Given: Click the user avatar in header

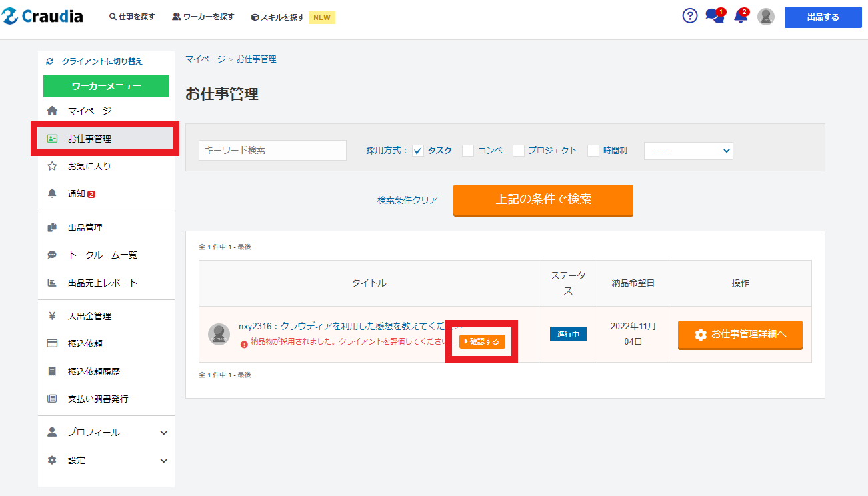Looking at the screenshot, I should click(x=766, y=17).
